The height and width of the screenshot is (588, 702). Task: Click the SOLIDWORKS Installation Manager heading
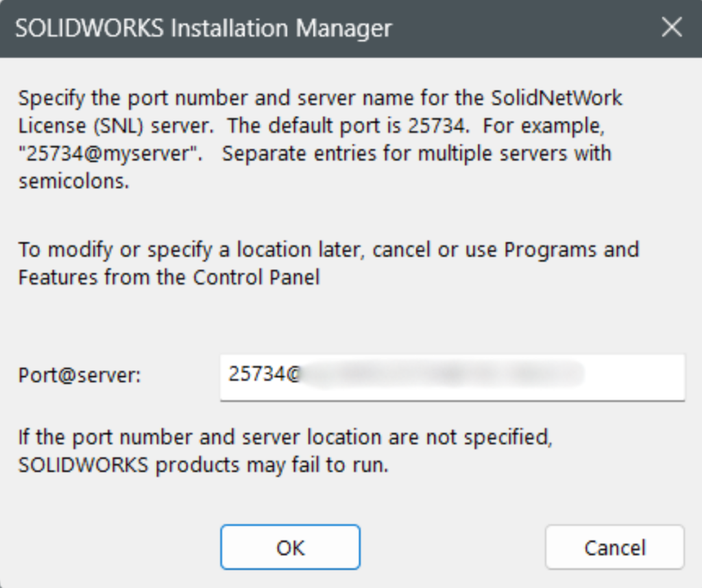204,27
